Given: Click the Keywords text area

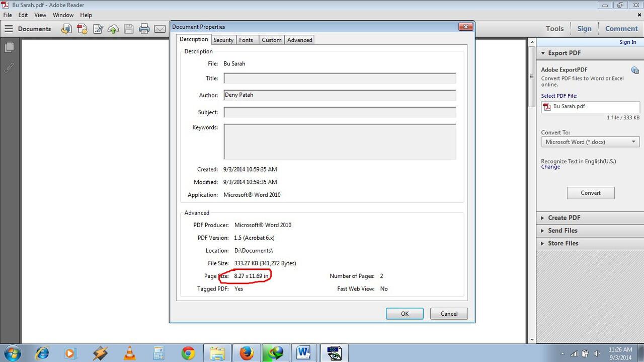Looking at the screenshot, I should click(340, 141).
